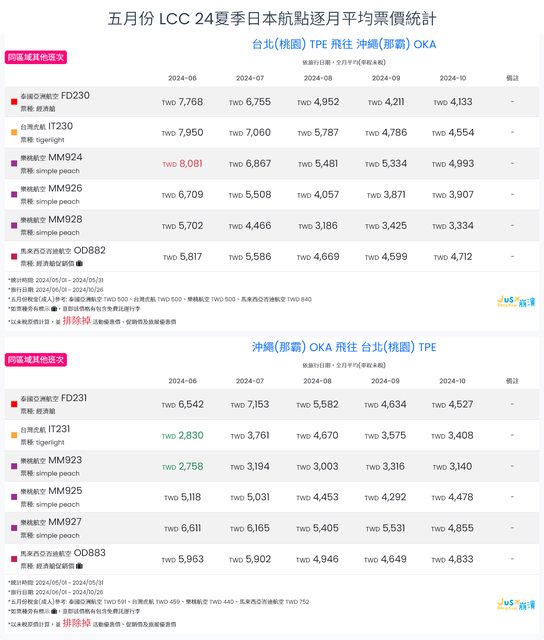Click the purple square beside MM924
The image size is (544, 640).
[x=14, y=163]
